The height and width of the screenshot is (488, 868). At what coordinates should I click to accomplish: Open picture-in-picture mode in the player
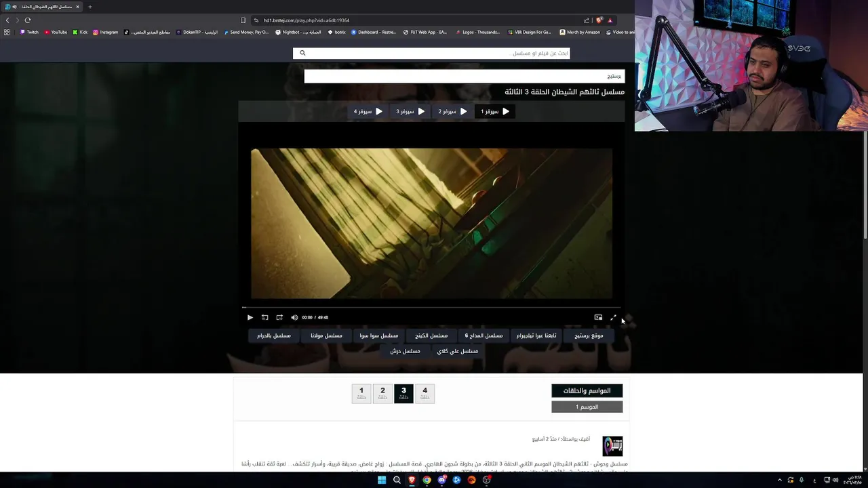coord(598,317)
